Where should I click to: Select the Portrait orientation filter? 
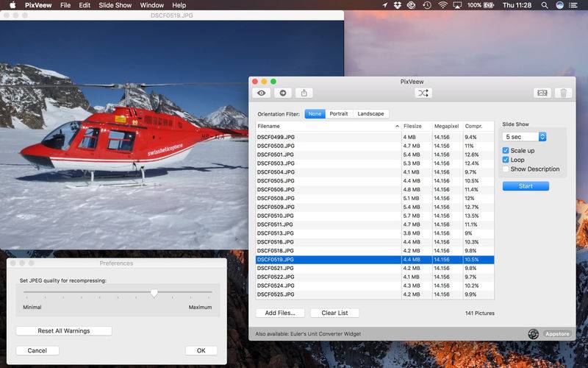[339, 114]
